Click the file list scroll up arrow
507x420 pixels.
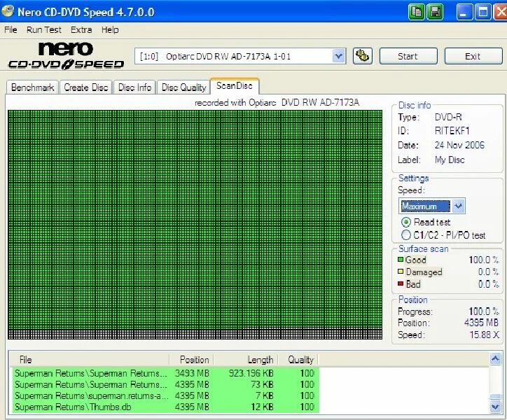pyautogui.click(x=495, y=358)
